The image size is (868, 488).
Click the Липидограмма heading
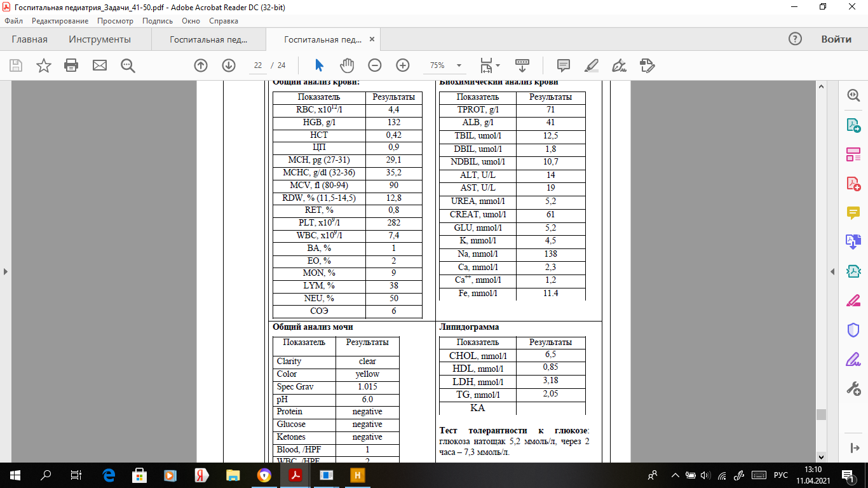pos(469,327)
